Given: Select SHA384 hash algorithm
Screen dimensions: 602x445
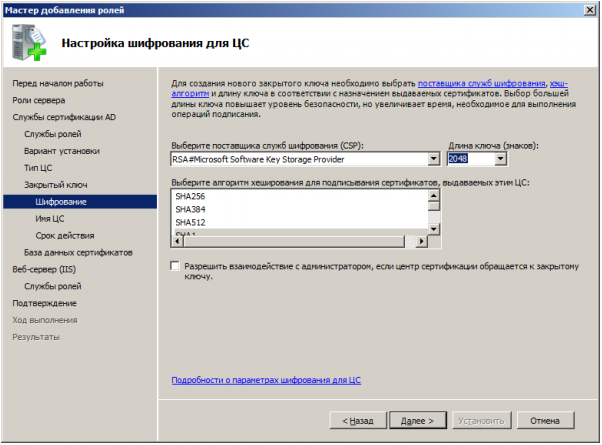Looking at the screenshot, I should (190, 210).
